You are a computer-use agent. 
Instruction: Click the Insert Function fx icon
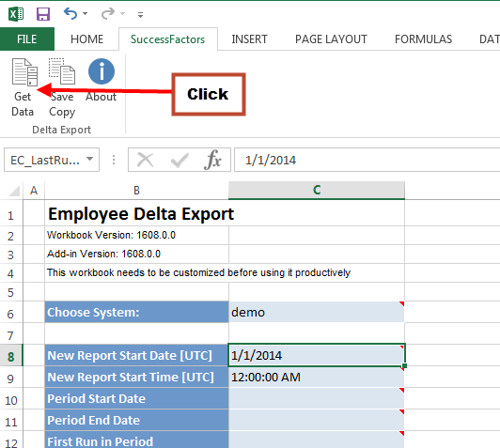[212, 160]
